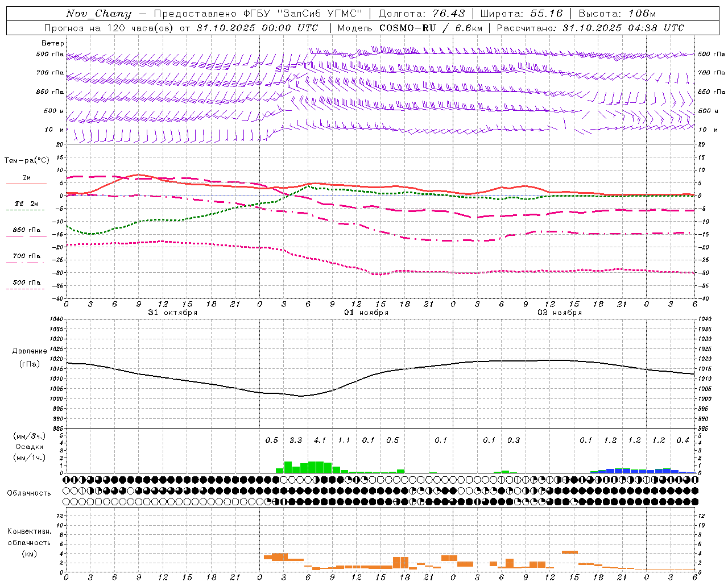Click the '02 ноября' date label
The image size is (728, 582).
click(x=560, y=313)
